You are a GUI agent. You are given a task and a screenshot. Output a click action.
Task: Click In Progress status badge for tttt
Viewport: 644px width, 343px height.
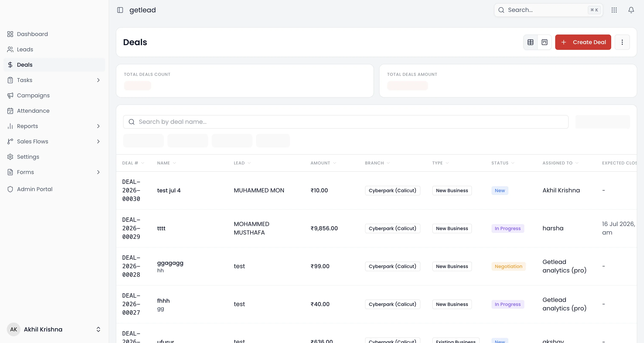tap(507, 228)
